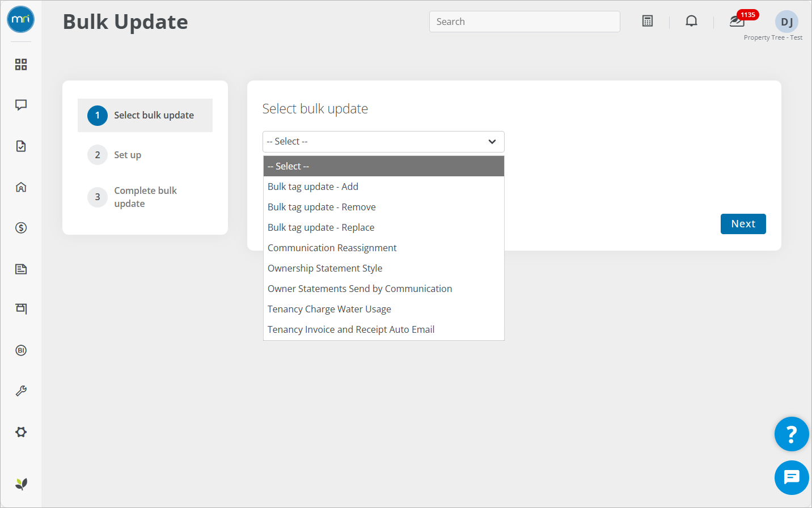
Task: Choose 'Bulk tag update - Remove' option
Action: click(x=384, y=207)
